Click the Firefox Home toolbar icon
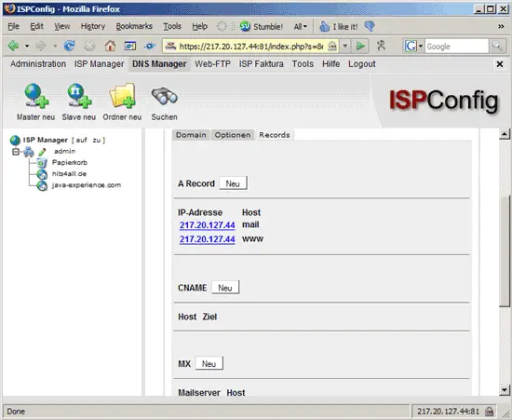Screen dimensions: 512x420 tap(110, 46)
